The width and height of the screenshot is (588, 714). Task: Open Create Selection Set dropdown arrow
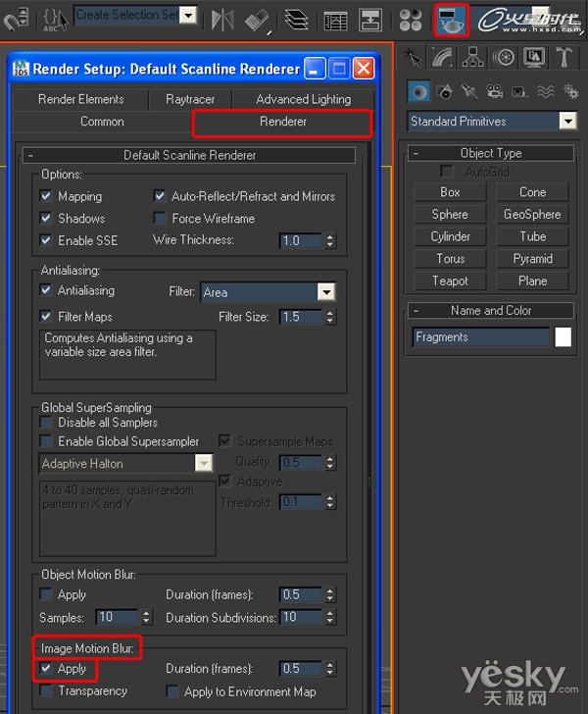point(188,15)
